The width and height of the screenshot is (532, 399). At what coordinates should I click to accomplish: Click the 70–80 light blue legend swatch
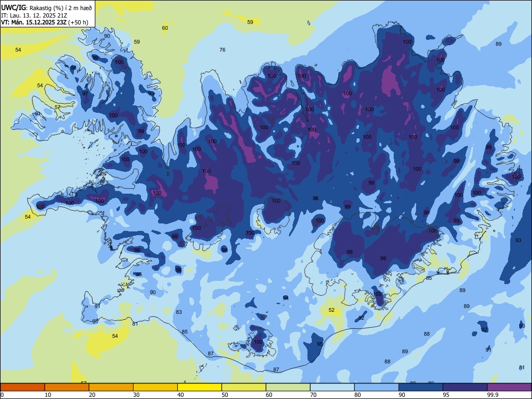click(x=332, y=387)
